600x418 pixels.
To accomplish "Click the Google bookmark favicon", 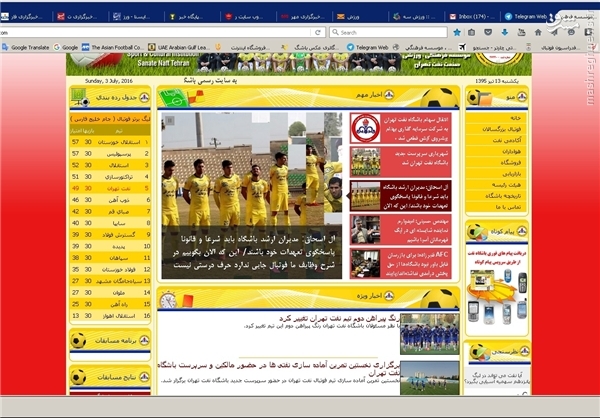I will (x=57, y=47).
